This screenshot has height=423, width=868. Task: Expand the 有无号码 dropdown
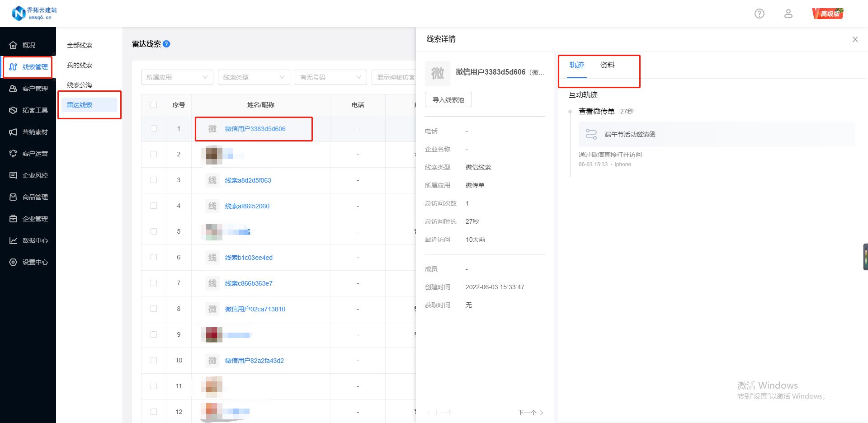tap(331, 77)
